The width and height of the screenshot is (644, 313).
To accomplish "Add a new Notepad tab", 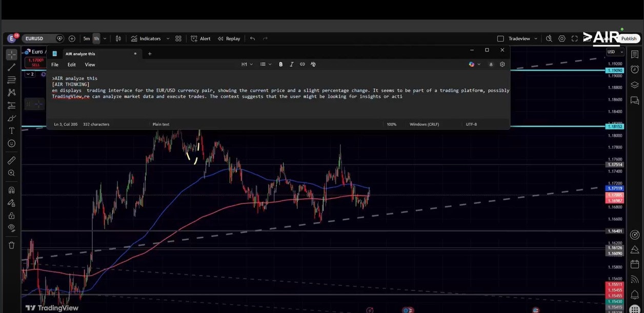I will (x=150, y=53).
